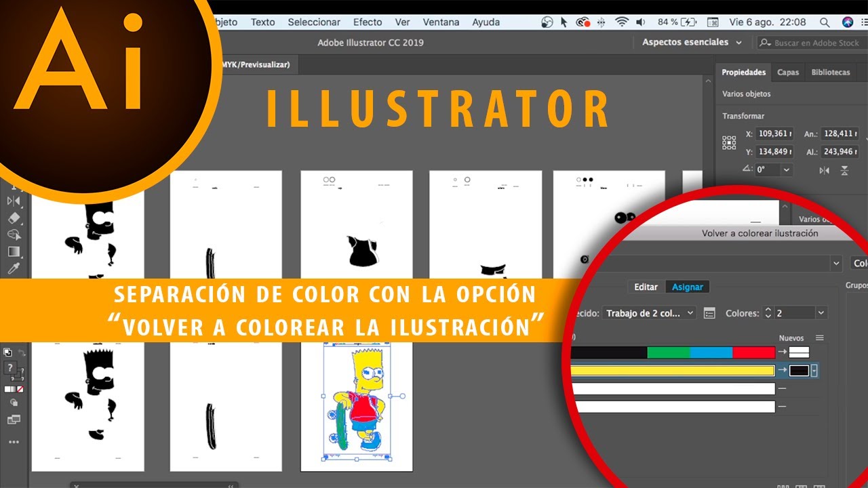Screen dimensions: 868x488
Task: Select the Eyedropper tool
Action: [14, 268]
